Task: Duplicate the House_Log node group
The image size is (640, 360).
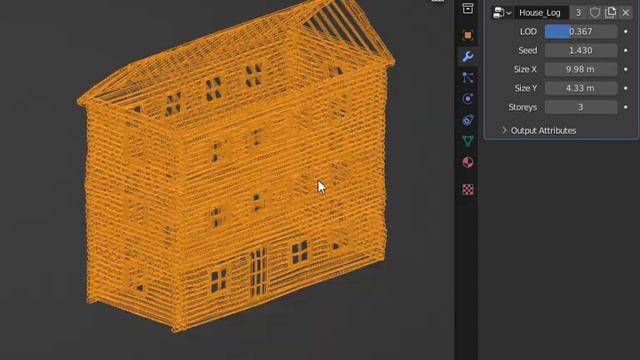Action: 610,13
